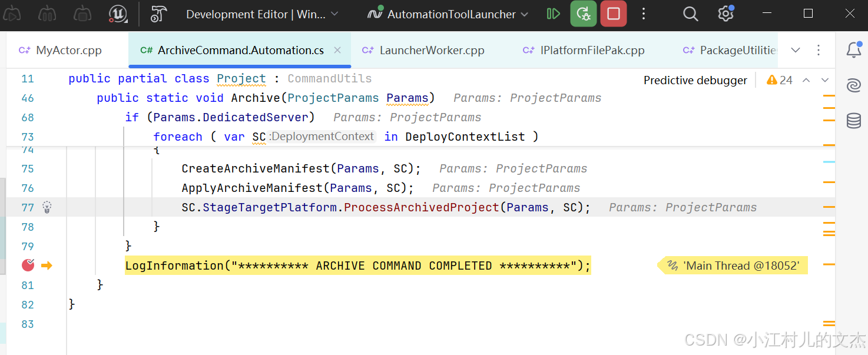Stop the debug session with red button
The height and width of the screenshot is (355, 868).
[x=614, y=14]
